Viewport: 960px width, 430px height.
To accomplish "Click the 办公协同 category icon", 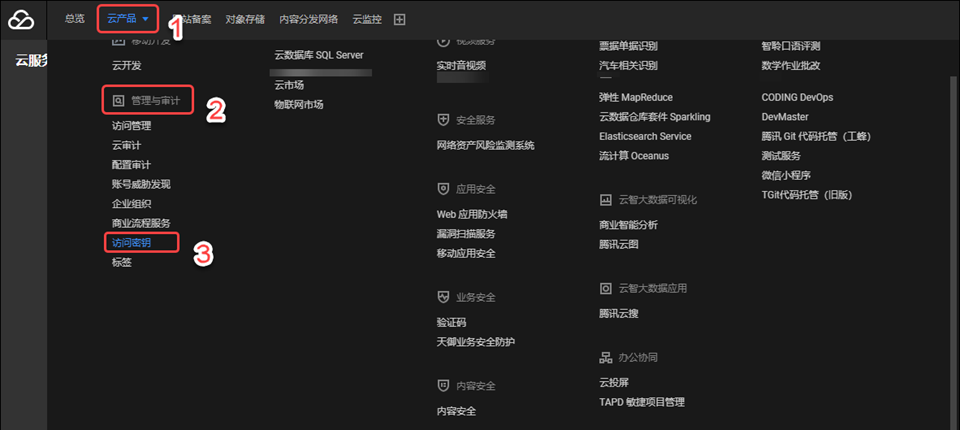I will (x=605, y=357).
